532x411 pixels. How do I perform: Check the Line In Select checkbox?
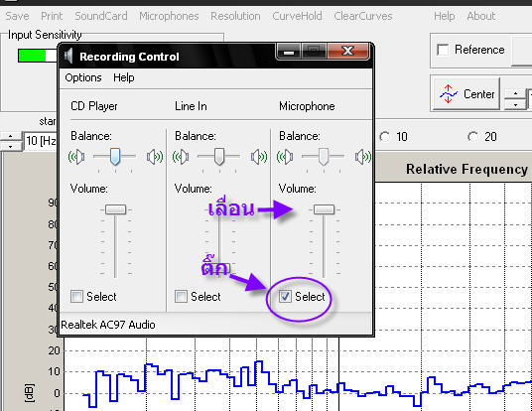tap(181, 296)
